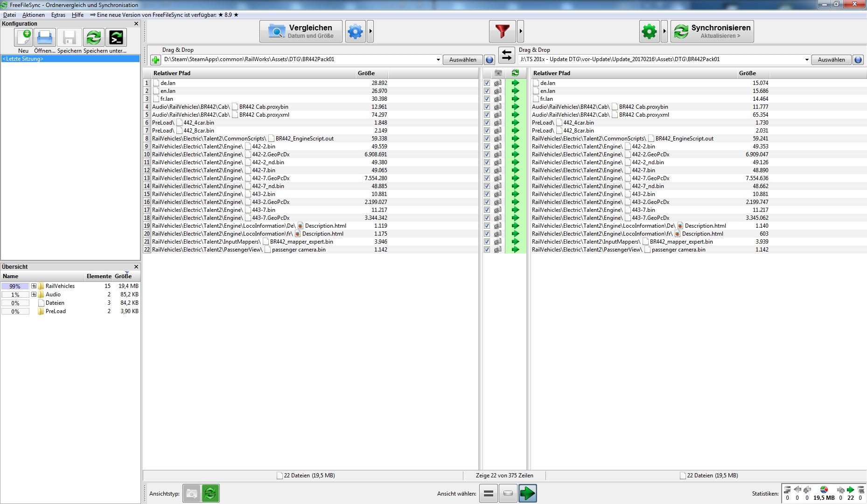
Task: Add a folder pair with the green plus
Action: tap(155, 60)
